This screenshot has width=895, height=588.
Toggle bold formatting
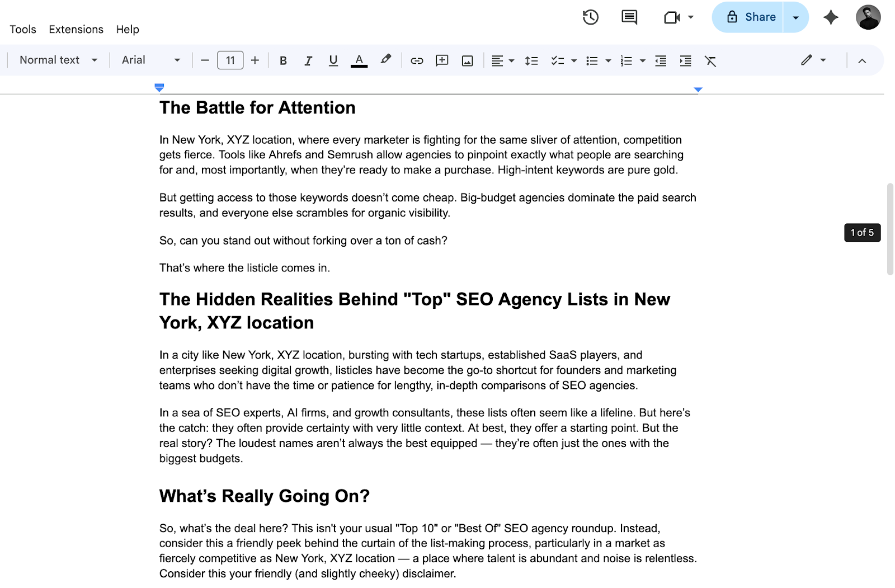pyautogui.click(x=283, y=60)
